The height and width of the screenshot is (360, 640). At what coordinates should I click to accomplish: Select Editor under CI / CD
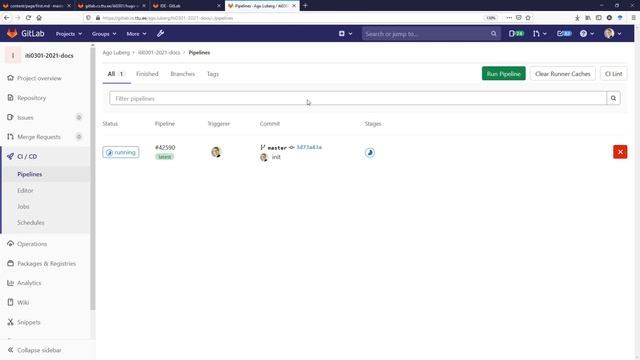click(x=25, y=191)
